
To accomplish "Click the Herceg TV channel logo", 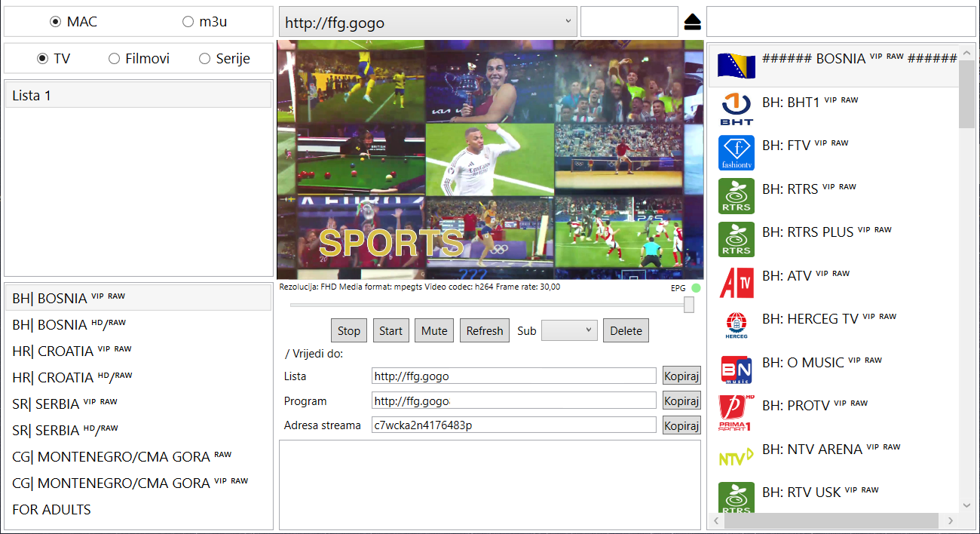I will 736,326.
